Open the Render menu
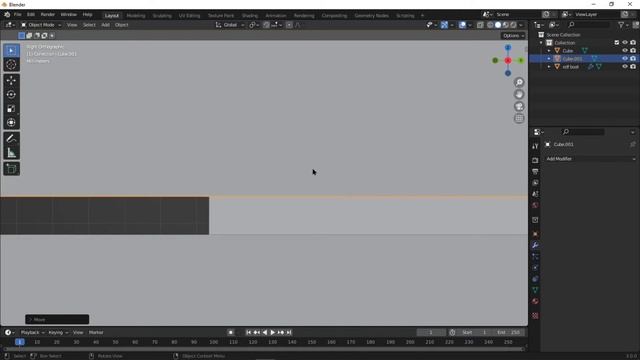The image size is (640, 360). (x=48, y=15)
